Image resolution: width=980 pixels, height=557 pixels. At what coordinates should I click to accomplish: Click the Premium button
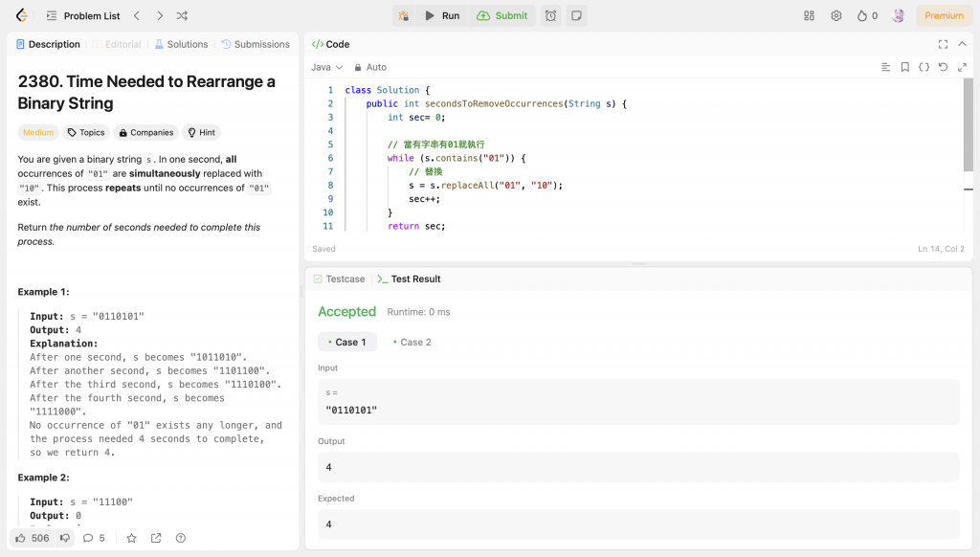click(x=944, y=15)
